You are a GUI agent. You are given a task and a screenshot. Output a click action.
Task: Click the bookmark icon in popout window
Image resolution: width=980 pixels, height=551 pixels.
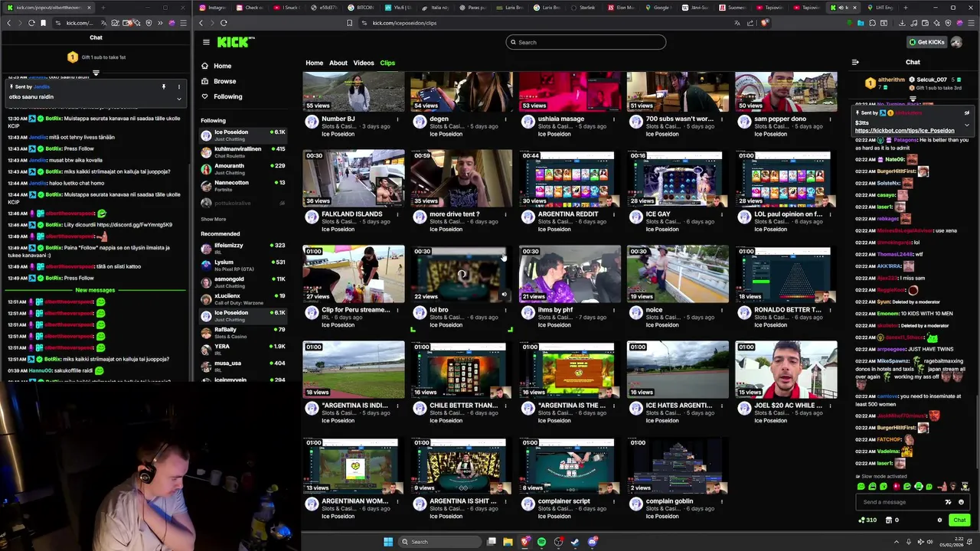click(43, 23)
